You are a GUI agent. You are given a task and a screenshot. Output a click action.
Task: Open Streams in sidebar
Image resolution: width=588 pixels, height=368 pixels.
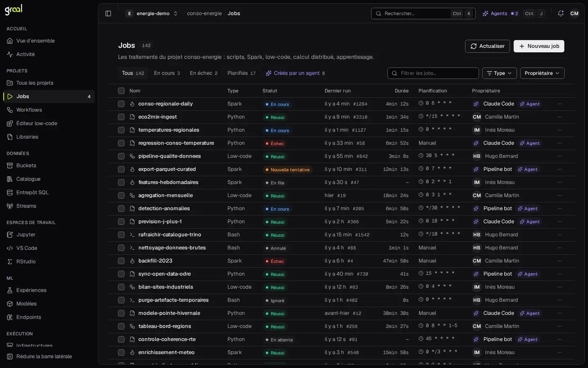coord(49,206)
